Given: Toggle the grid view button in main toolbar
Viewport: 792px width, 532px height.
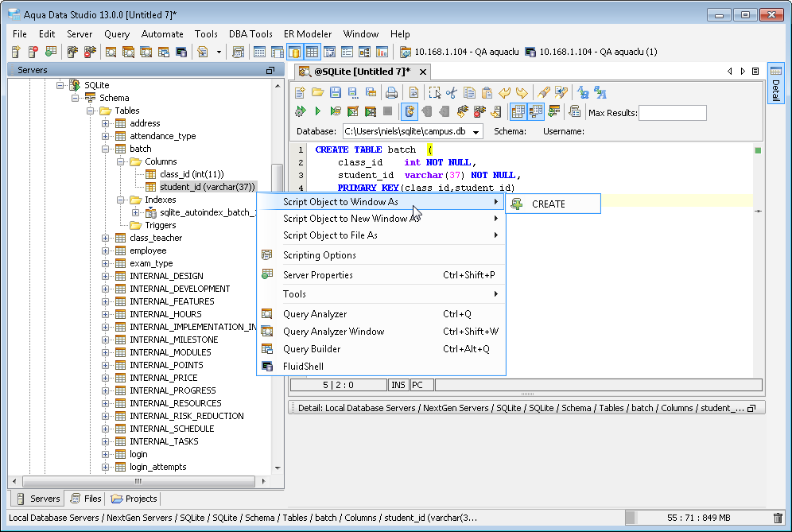Looking at the screenshot, I should [x=313, y=52].
